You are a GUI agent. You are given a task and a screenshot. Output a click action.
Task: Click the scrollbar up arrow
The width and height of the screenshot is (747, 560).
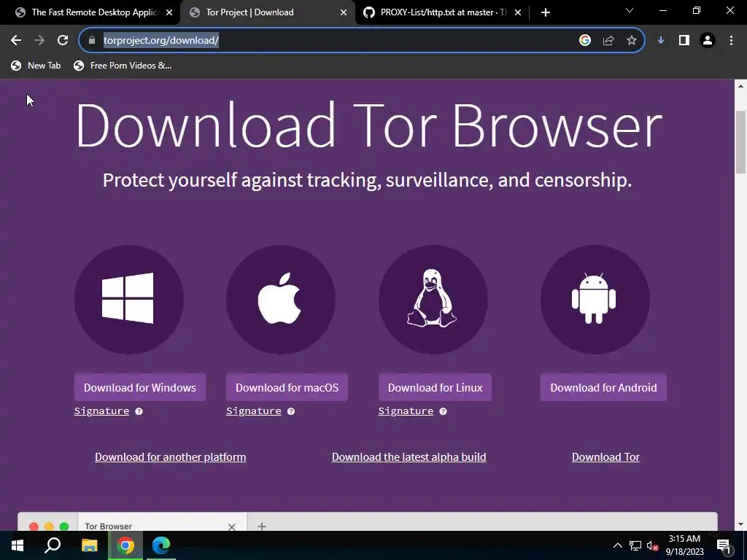[740, 86]
